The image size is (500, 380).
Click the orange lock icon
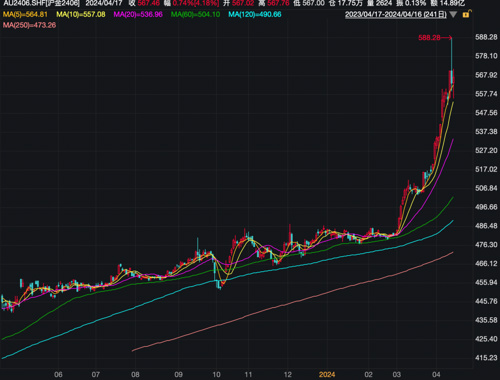(x=466, y=14)
